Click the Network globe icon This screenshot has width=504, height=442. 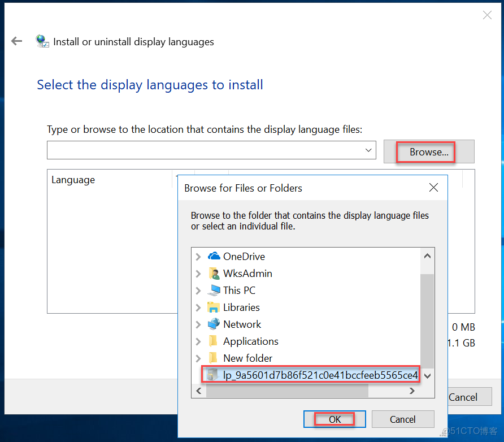tap(214, 324)
